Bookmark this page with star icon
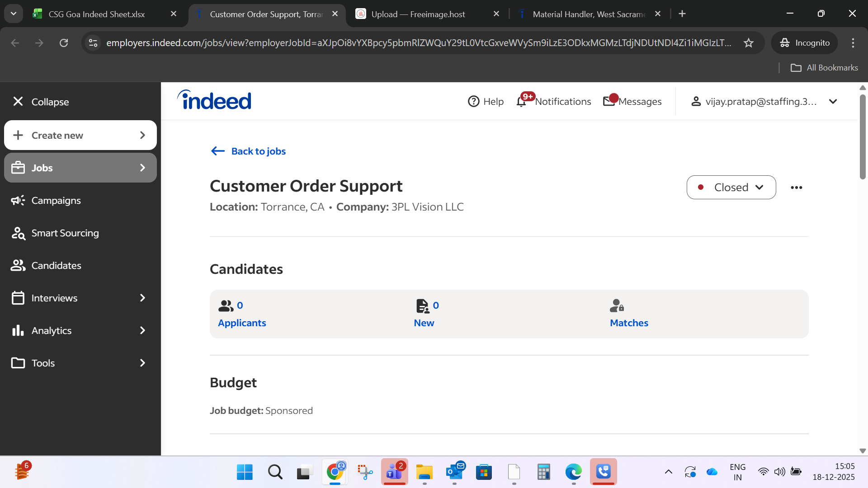Screen dimensions: 868x488 click(748, 43)
